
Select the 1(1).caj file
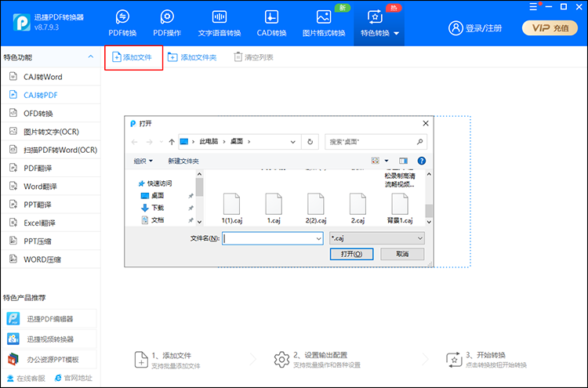[232, 209]
